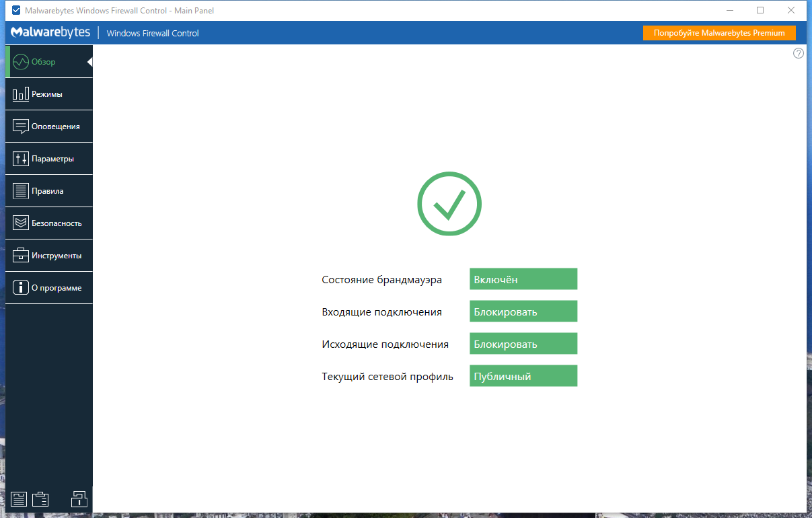Click Блокировать box for Исходящие подключения
812x518 pixels.
click(x=523, y=344)
